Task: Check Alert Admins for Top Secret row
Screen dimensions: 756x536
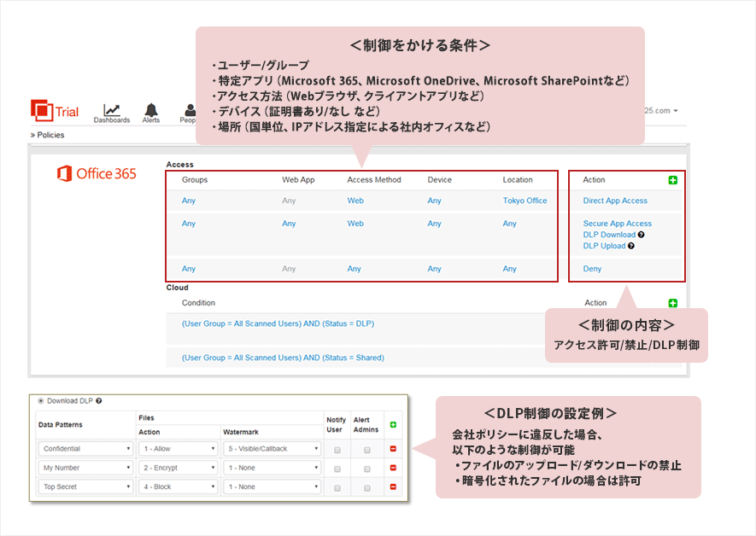Action: pos(367,488)
